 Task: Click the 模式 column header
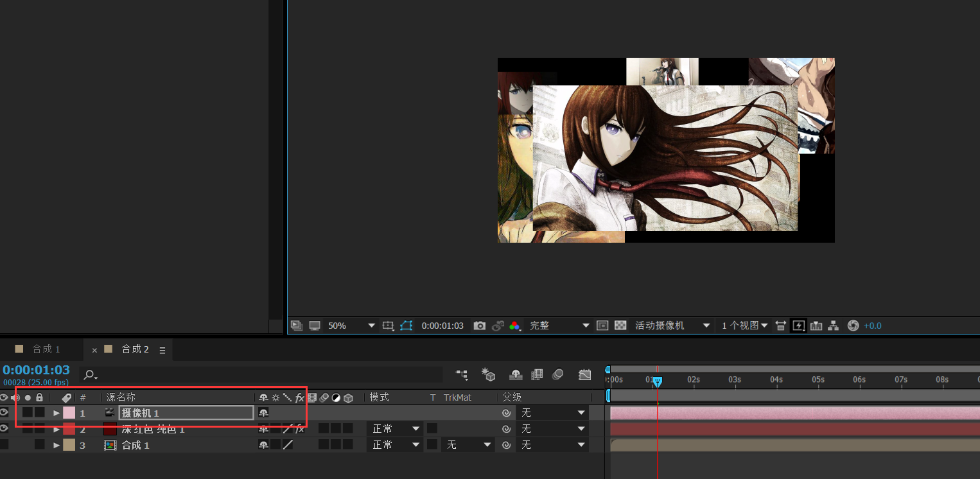coord(379,398)
